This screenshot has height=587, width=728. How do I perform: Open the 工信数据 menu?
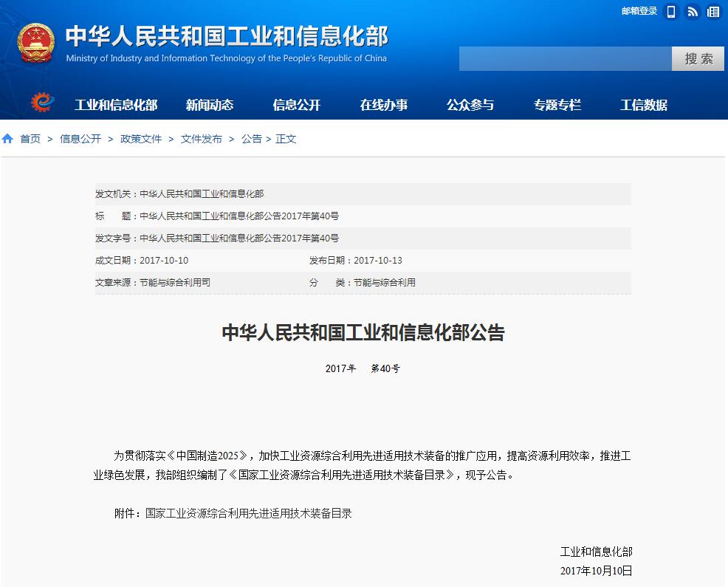[644, 105]
